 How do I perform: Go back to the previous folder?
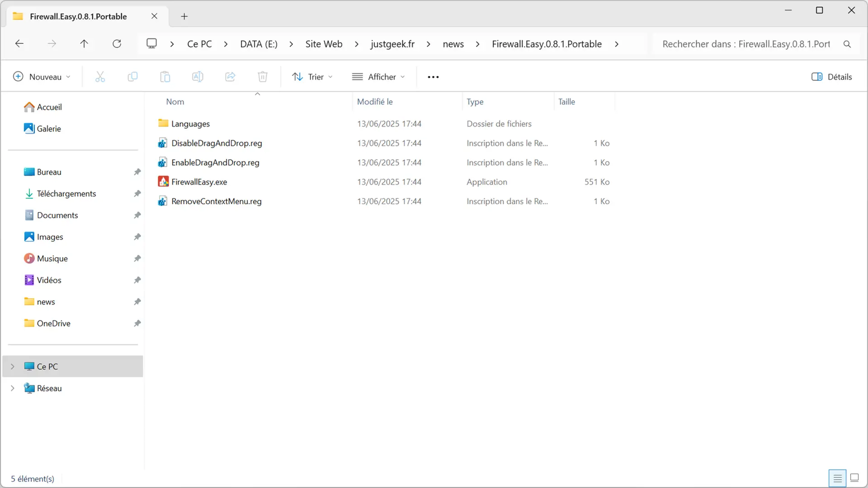pos(19,44)
